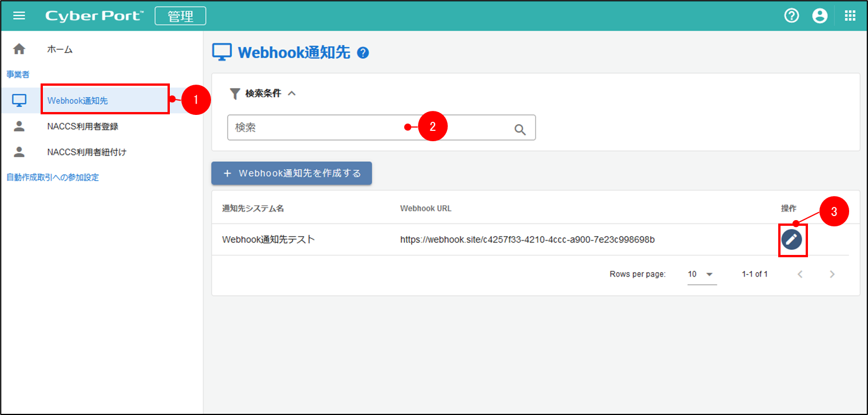Open the user account profile icon

click(x=820, y=15)
